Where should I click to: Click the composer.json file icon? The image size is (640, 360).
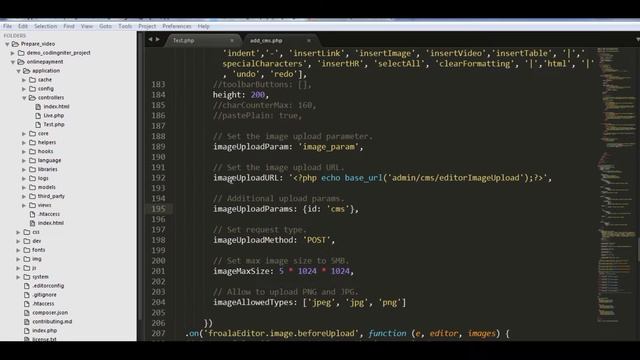27,313
